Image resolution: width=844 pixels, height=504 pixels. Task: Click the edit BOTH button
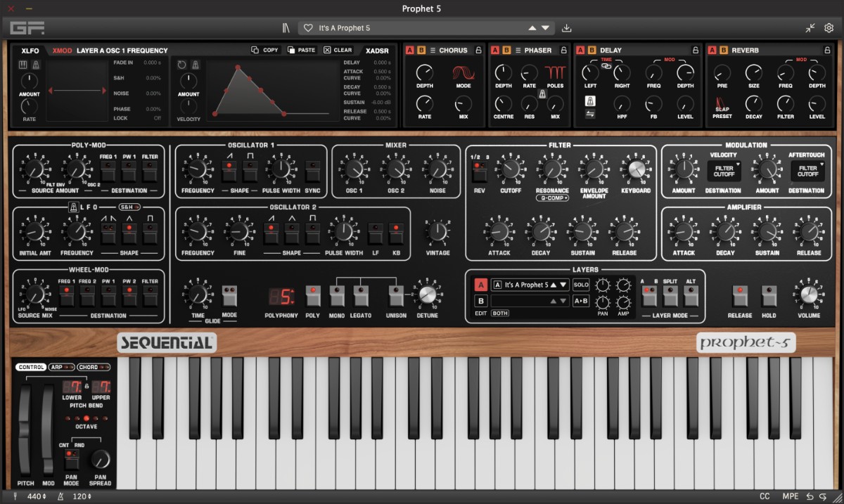500,314
